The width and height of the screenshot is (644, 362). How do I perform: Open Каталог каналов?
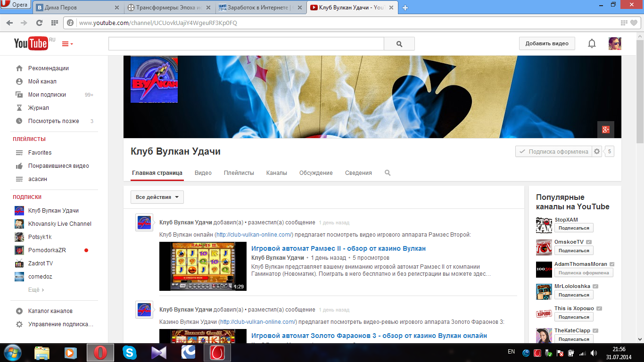[50, 311]
